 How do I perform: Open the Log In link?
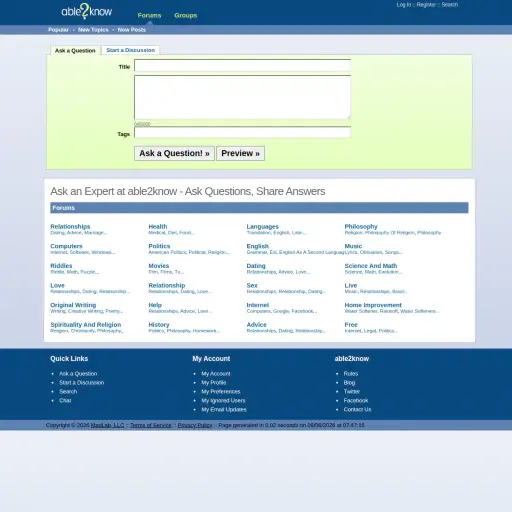(x=404, y=5)
